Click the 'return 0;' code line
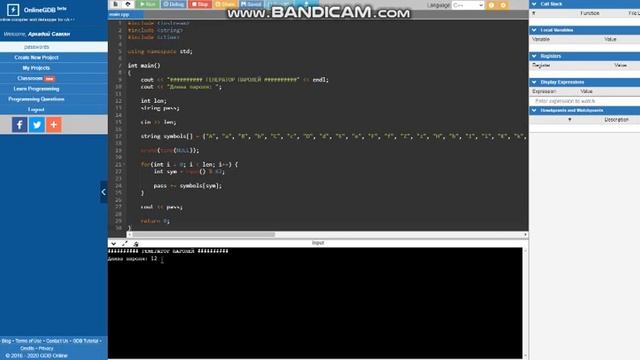This screenshot has height=360, width=640. coord(155,221)
